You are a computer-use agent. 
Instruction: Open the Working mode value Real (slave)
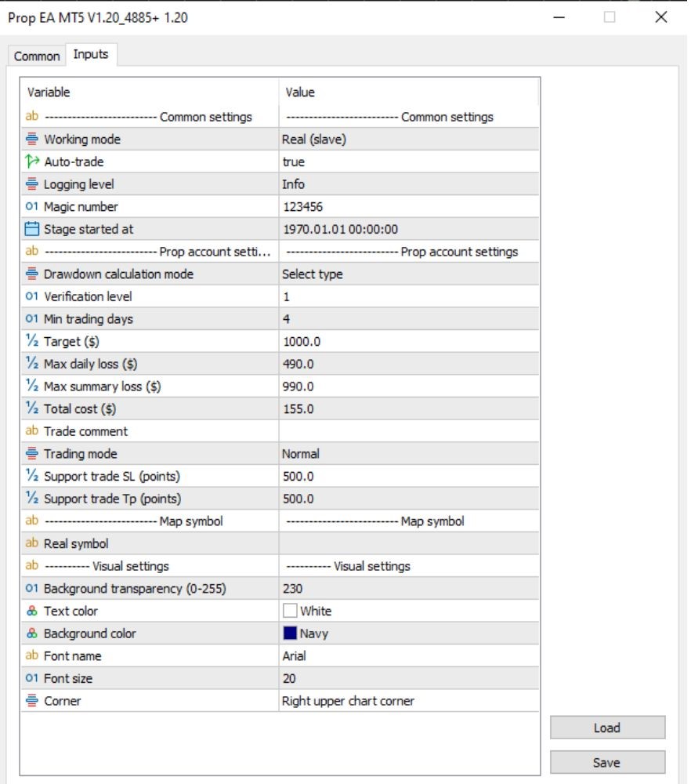[x=409, y=139]
